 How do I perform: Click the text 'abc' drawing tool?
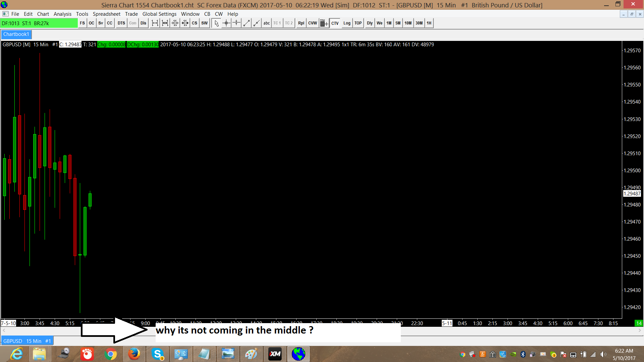coord(267,23)
